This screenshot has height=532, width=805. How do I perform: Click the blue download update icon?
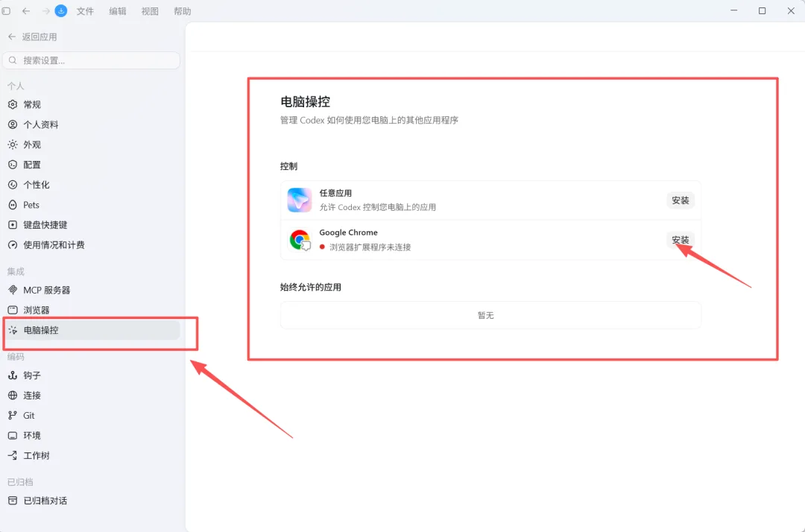pyautogui.click(x=61, y=10)
